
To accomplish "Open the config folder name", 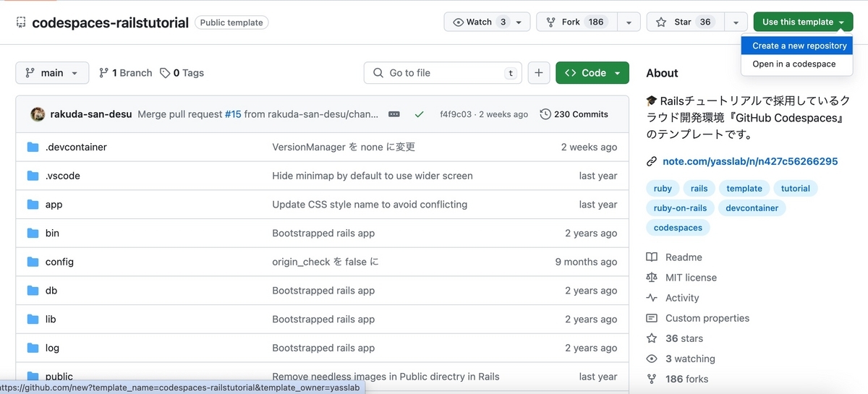I will click(59, 262).
